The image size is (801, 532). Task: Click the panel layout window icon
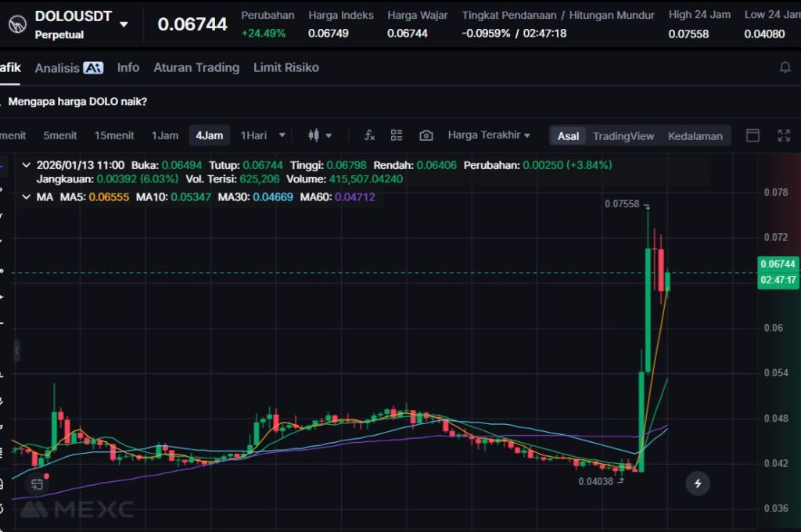753,135
